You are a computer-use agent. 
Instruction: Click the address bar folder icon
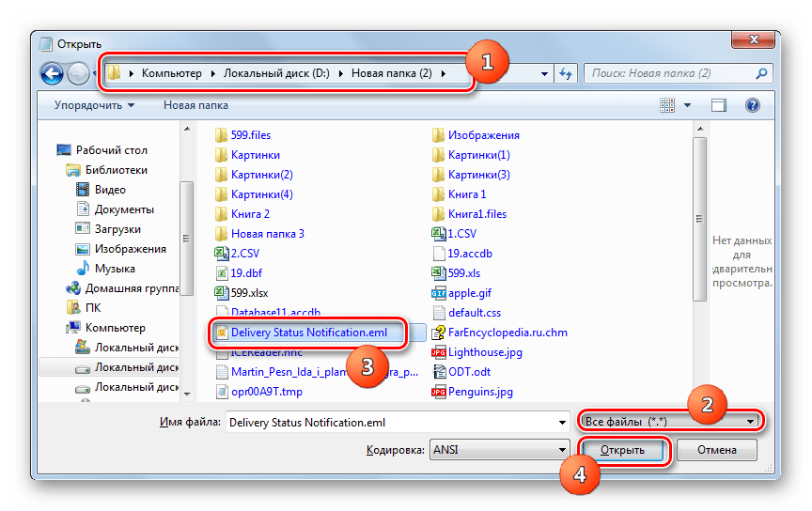coord(115,73)
